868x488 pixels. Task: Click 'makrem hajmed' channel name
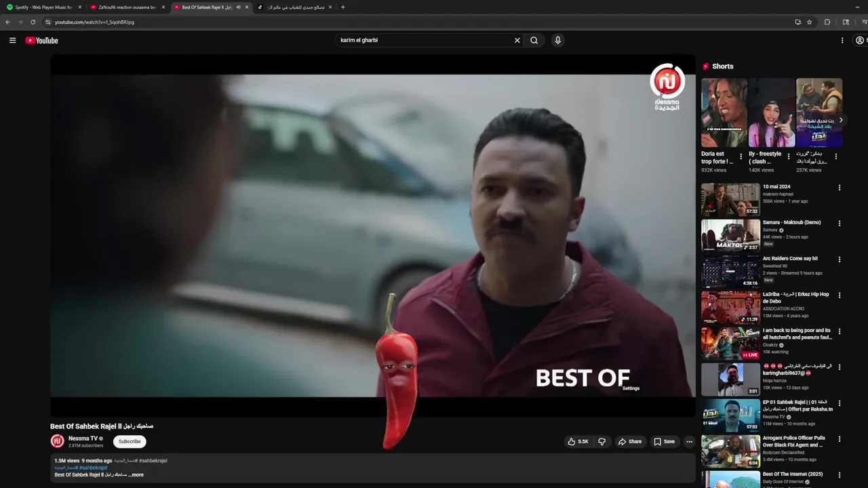coord(778,194)
